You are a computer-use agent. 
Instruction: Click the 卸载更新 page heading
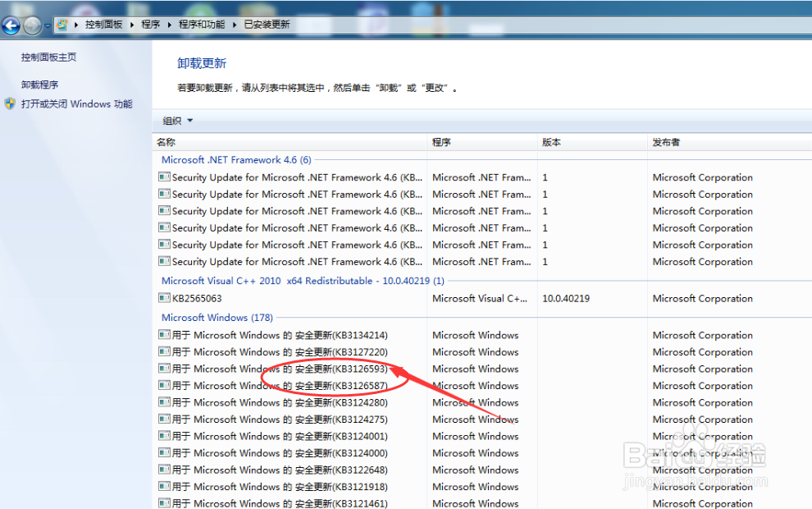tap(202, 63)
